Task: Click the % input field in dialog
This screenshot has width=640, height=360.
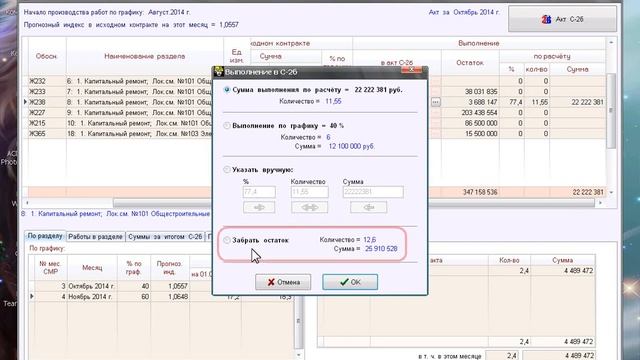Action: (x=259, y=192)
